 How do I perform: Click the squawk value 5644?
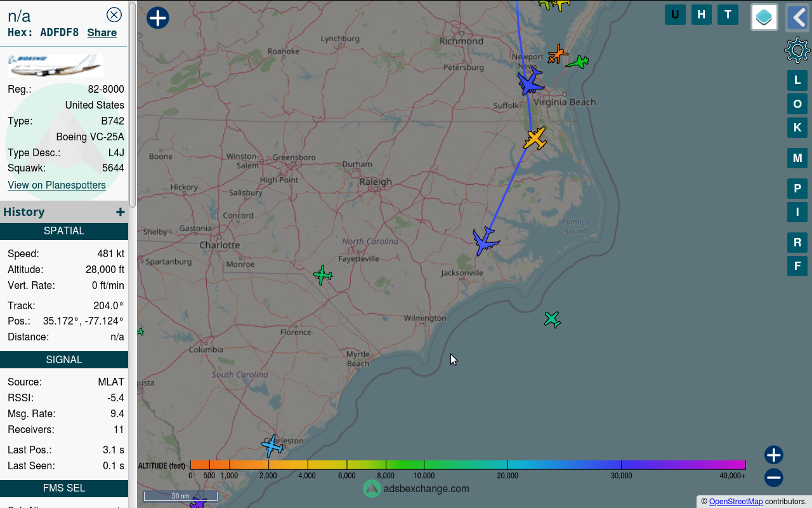[113, 168]
